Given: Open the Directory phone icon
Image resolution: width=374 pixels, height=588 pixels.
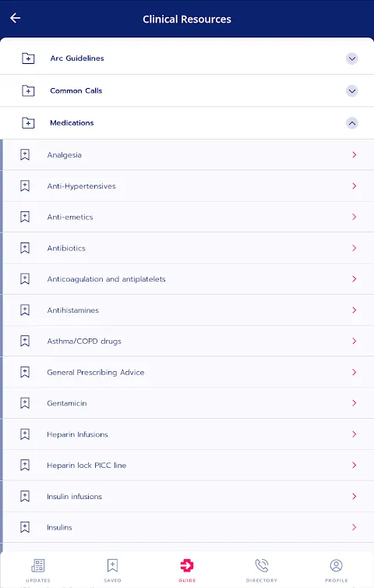Looking at the screenshot, I should (x=262, y=565).
